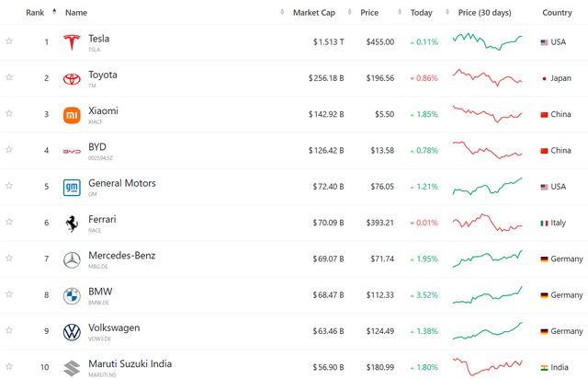Star BMW as a favorite
The height and width of the screenshot is (379, 588).
9,295
